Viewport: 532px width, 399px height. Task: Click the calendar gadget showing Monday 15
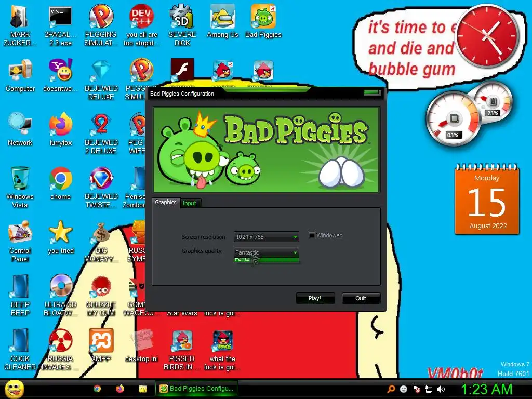(487, 199)
